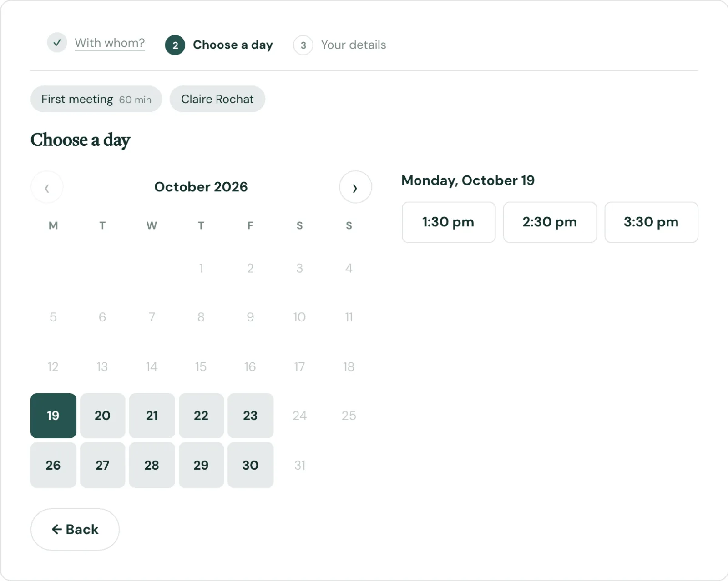Click disabled date 25 in the calendar
Image resolution: width=728 pixels, height=581 pixels.
point(349,416)
